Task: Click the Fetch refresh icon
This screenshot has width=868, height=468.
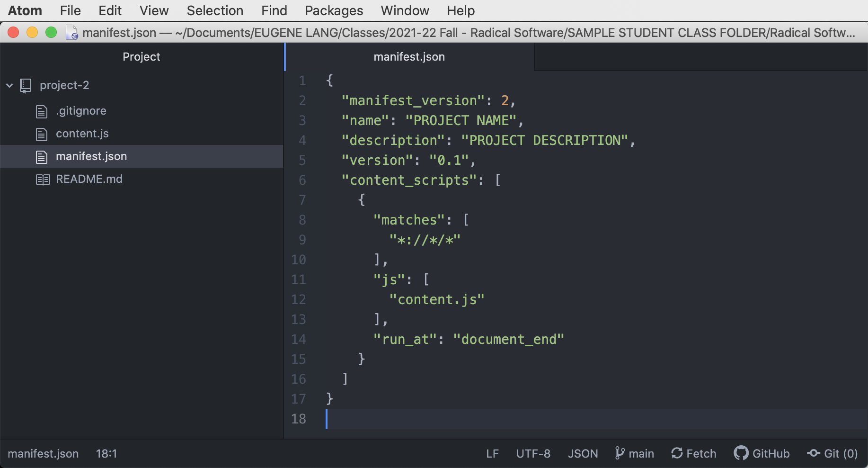Action: (x=677, y=453)
